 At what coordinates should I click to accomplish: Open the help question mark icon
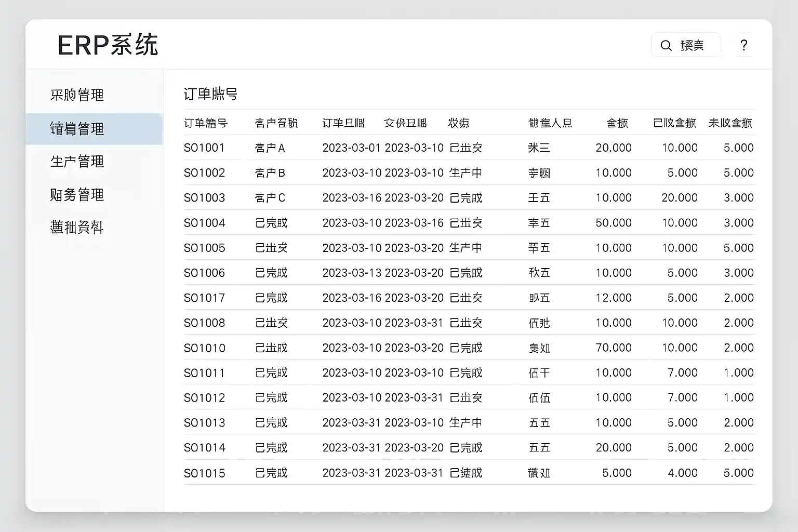pos(744,45)
